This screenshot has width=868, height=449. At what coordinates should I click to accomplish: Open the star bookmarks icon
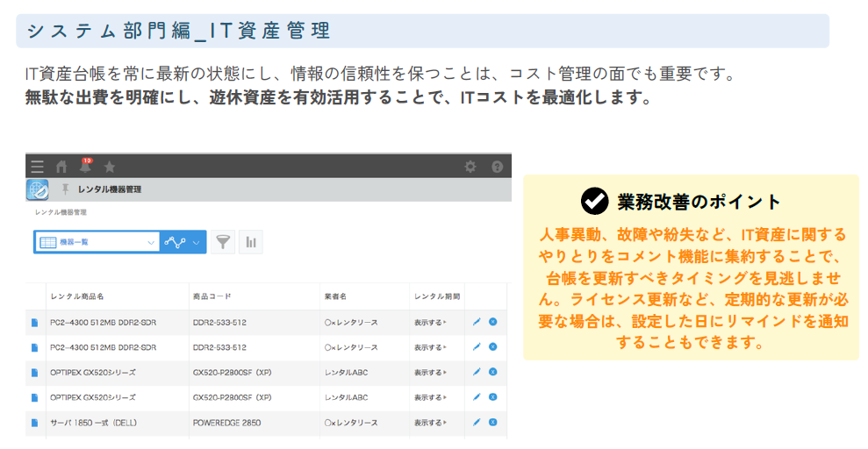tap(110, 167)
